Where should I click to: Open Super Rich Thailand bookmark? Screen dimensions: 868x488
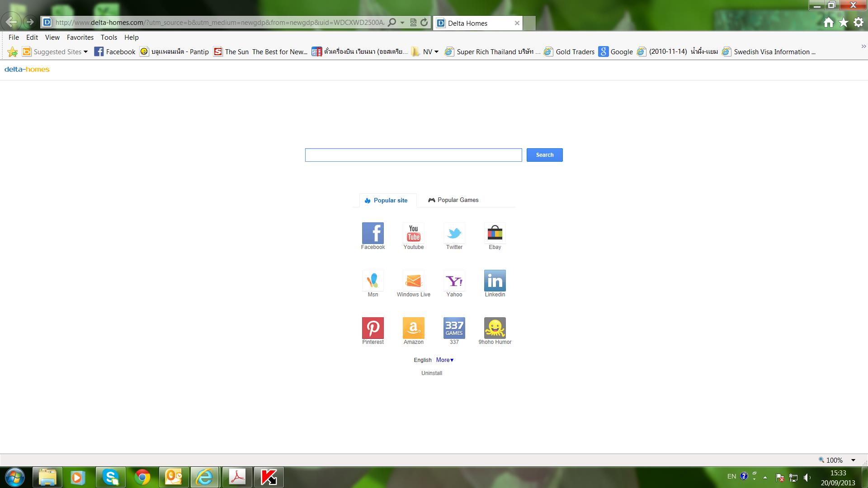point(493,52)
